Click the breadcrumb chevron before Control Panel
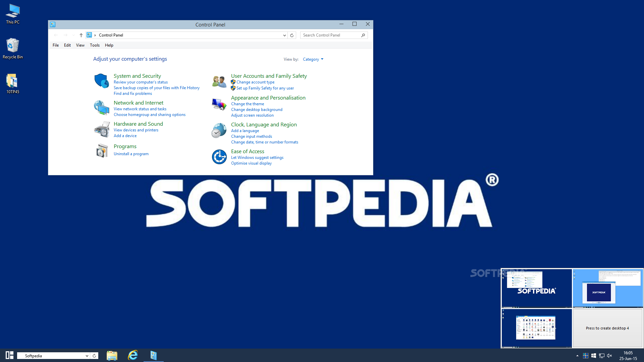 point(95,35)
